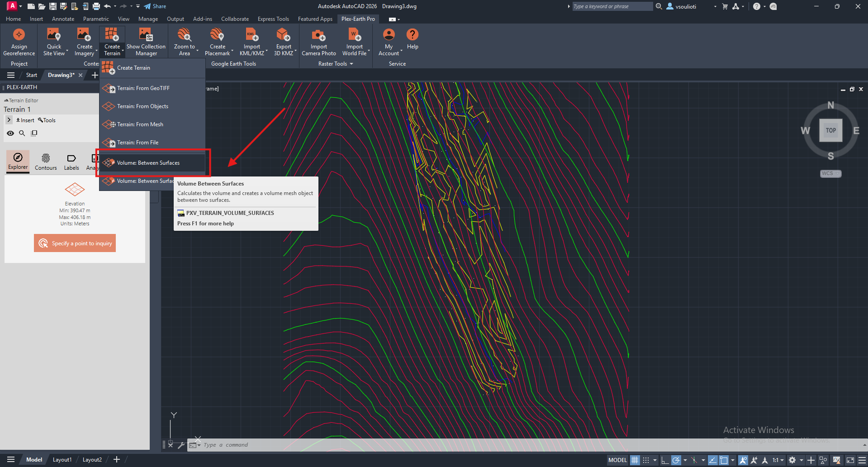This screenshot has width=868, height=467.
Task: Click the Workspace Switching gear icon
Action: click(x=792, y=460)
